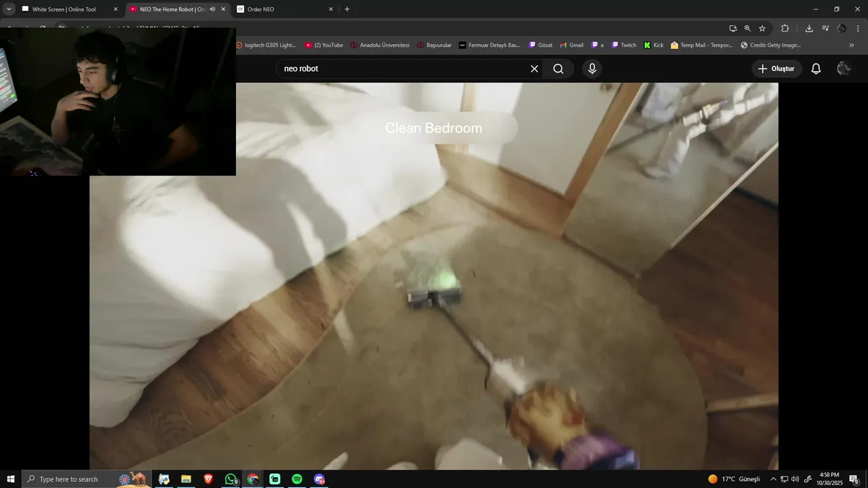Minimize the browser window

point(816,9)
